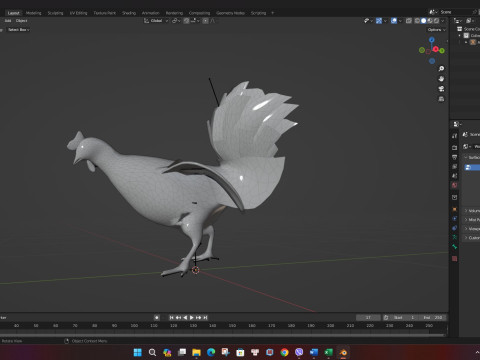Open File Explorer from the taskbar
480x360 pixels.
pos(196,352)
